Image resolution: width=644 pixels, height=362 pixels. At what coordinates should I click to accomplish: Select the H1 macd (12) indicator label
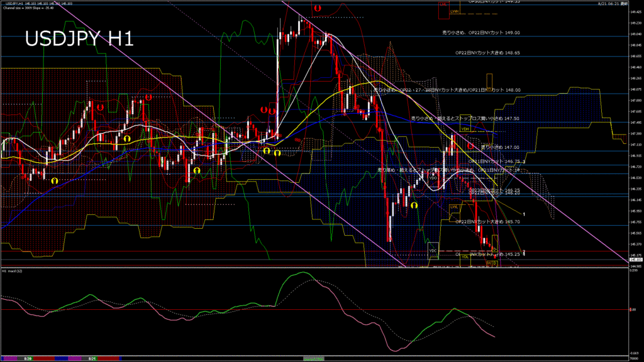coord(13,271)
